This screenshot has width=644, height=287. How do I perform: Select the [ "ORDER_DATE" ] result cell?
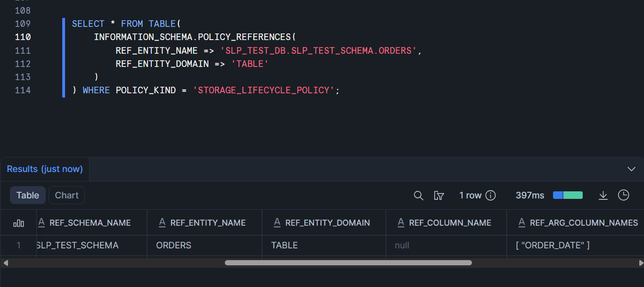553,246
